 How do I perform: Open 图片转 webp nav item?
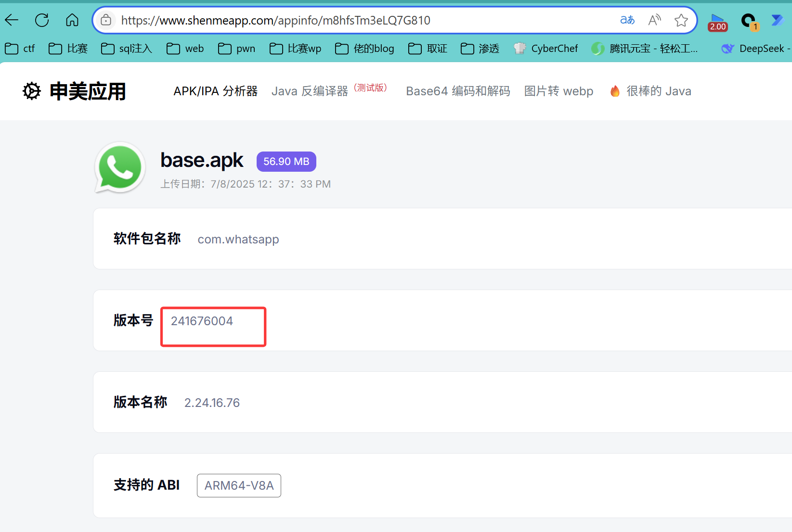tap(559, 91)
